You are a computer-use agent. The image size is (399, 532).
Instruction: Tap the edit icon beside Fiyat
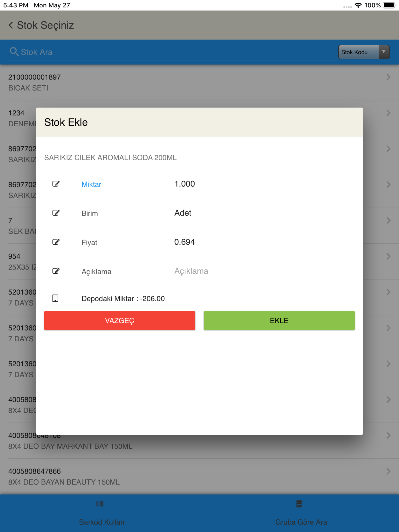click(56, 242)
